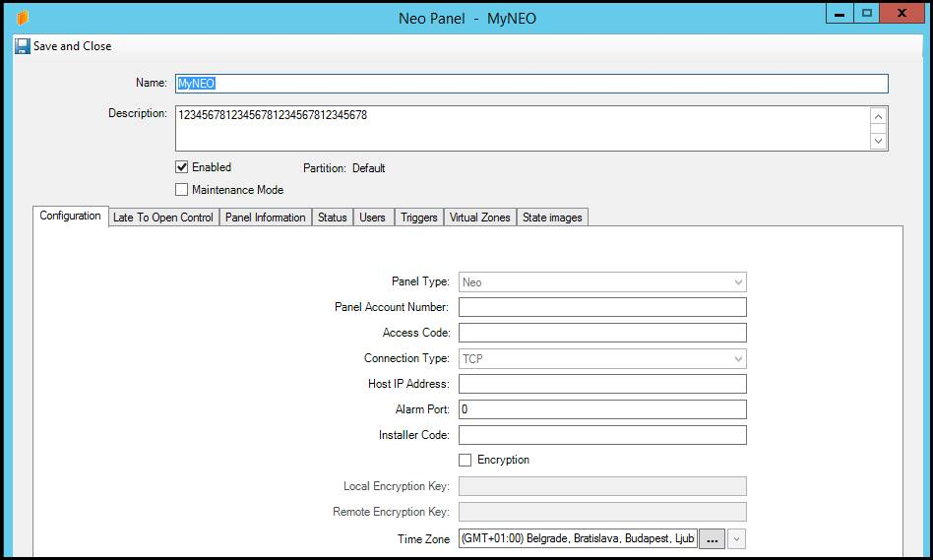Click the orange app icon in title bar
Screen dimensions: 933x560
point(23,18)
